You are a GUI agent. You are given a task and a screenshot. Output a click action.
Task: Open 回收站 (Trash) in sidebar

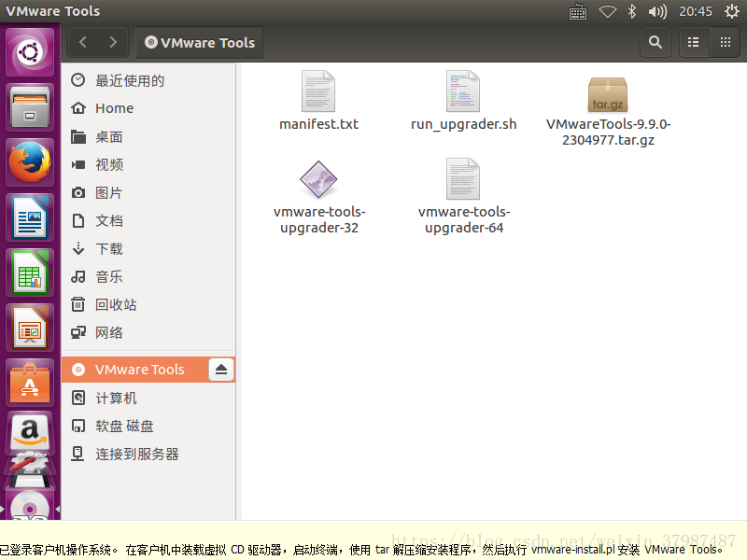click(148, 305)
